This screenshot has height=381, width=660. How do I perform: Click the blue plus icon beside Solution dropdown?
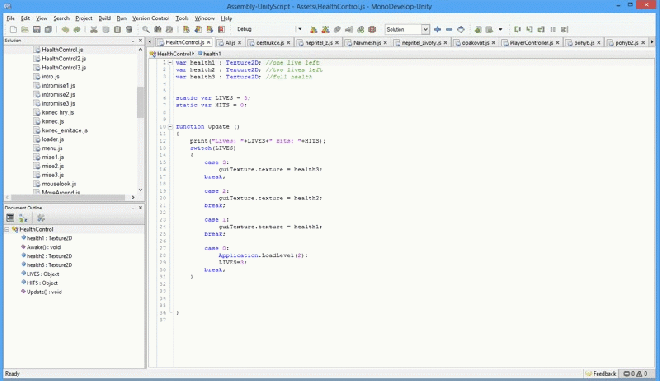click(x=437, y=29)
